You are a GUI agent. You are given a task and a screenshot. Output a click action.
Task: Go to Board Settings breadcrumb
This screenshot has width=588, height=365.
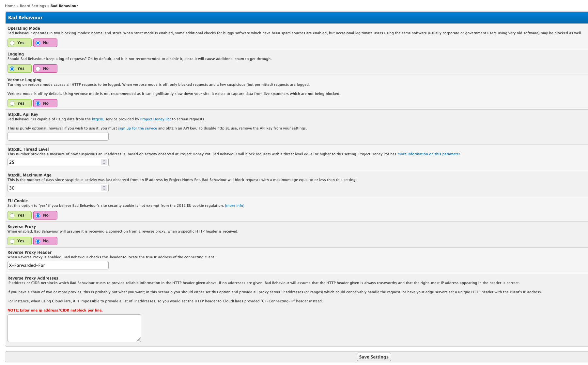coord(33,6)
